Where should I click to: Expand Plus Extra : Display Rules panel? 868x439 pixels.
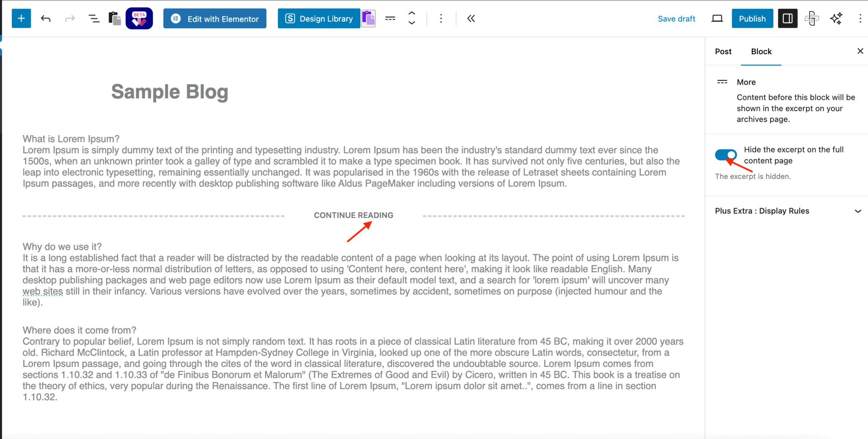pos(858,211)
